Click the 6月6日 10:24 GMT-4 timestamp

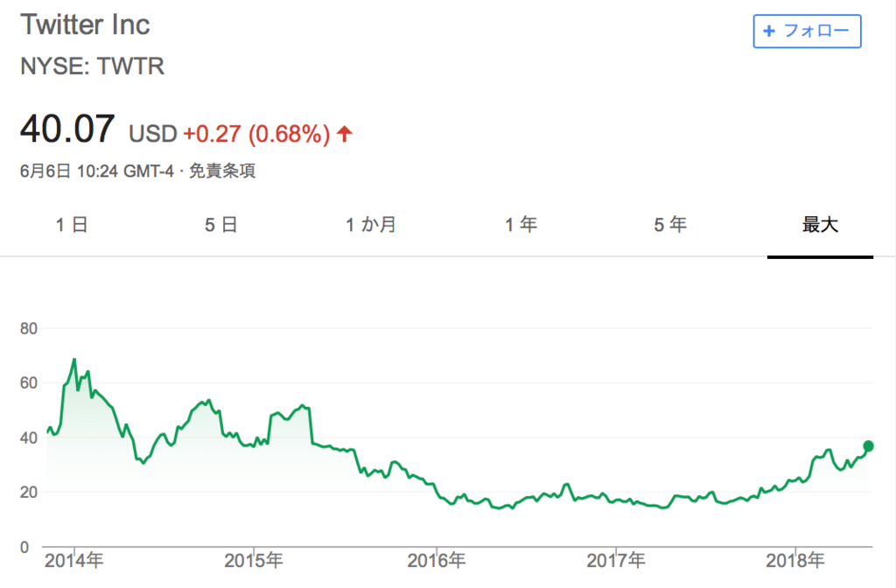tap(96, 171)
